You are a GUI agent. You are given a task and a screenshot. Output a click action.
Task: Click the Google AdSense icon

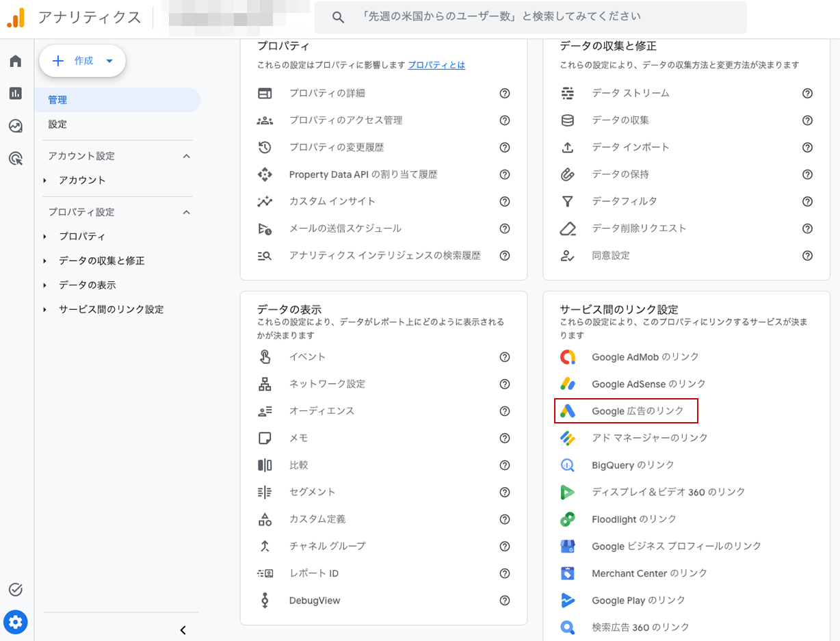567,384
